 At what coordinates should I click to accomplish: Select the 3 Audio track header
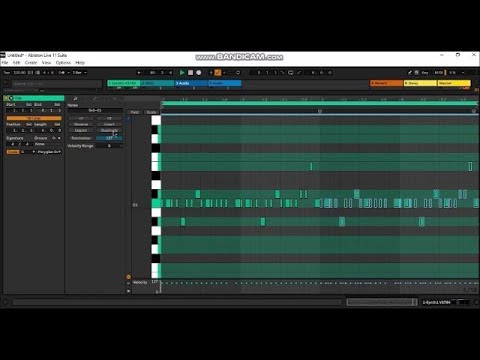point(192,83)
